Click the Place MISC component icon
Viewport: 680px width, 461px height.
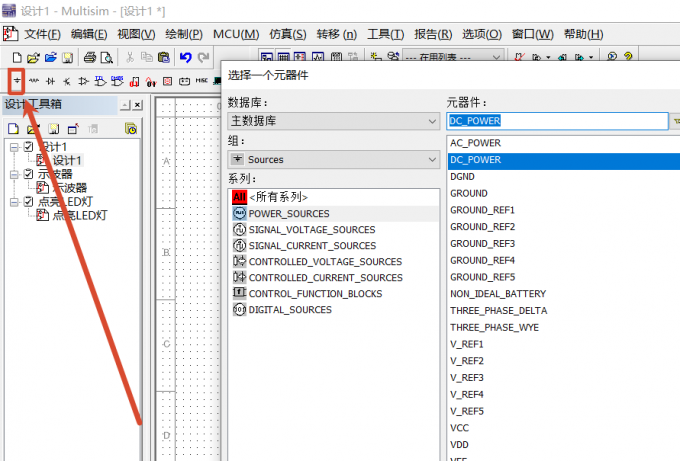tap(202, 81)
